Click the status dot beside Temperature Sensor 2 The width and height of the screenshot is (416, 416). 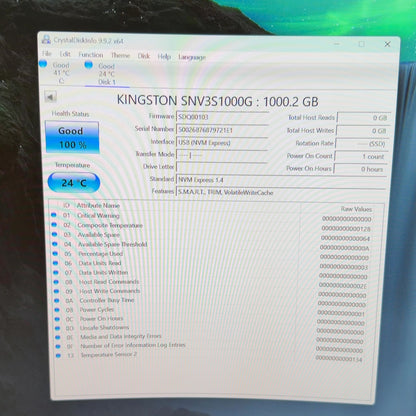(x=58, y=355)
